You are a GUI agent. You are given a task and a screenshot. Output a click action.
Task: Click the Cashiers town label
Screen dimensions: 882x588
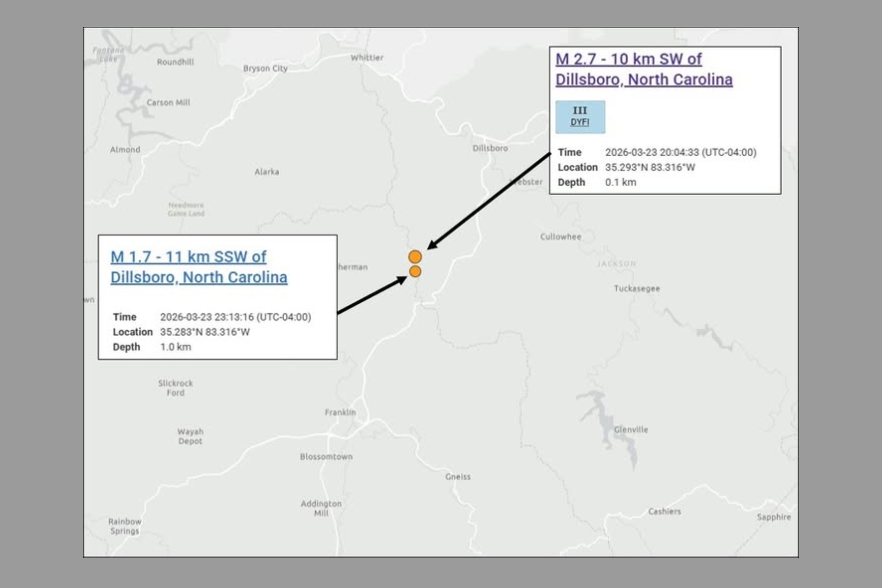click(x=664, y=512)
